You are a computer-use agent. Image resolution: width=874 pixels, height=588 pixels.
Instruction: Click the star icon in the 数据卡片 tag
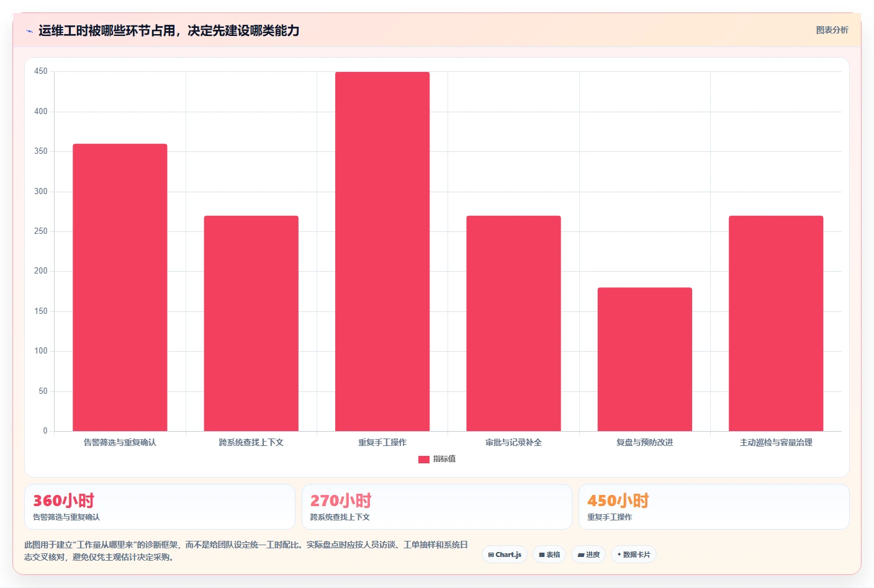point(619,555)
